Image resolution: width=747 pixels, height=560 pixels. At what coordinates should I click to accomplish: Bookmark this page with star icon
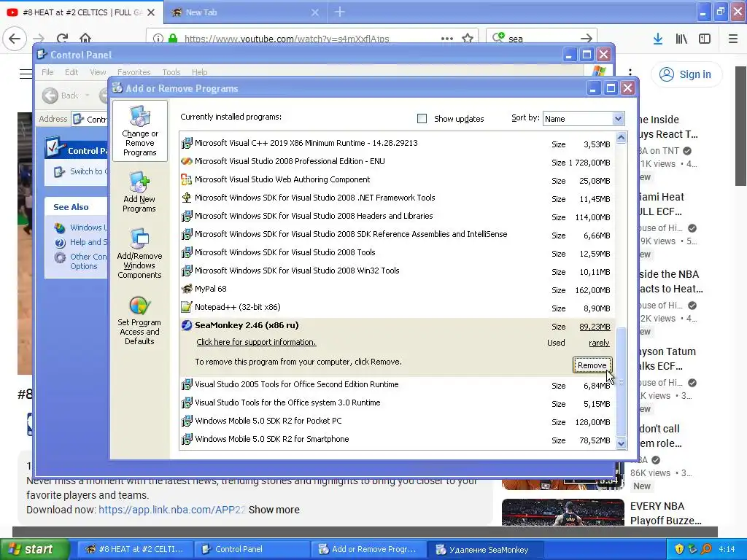point(468,38)
